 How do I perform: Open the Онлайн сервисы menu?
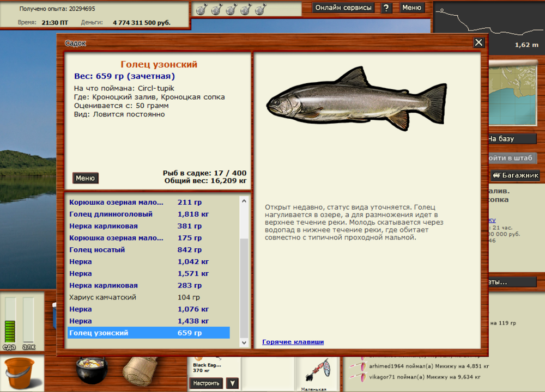tap(343, 8)
